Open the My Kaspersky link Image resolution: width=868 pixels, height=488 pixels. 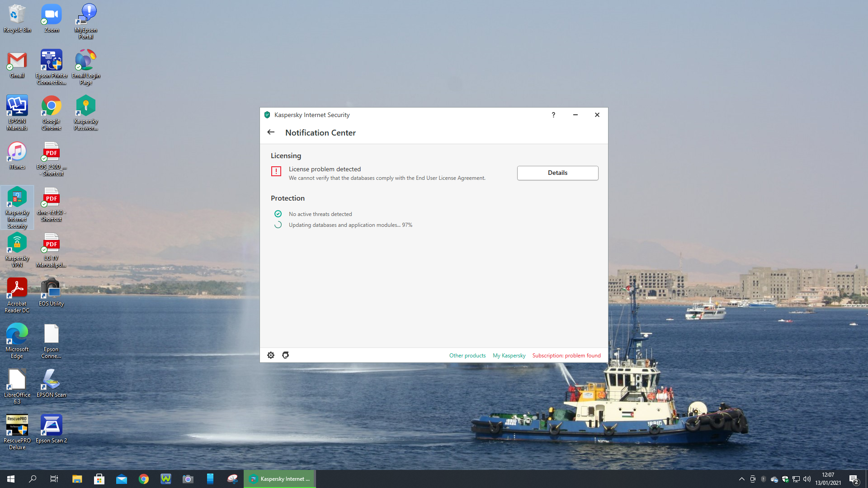[x=509, y=356]
